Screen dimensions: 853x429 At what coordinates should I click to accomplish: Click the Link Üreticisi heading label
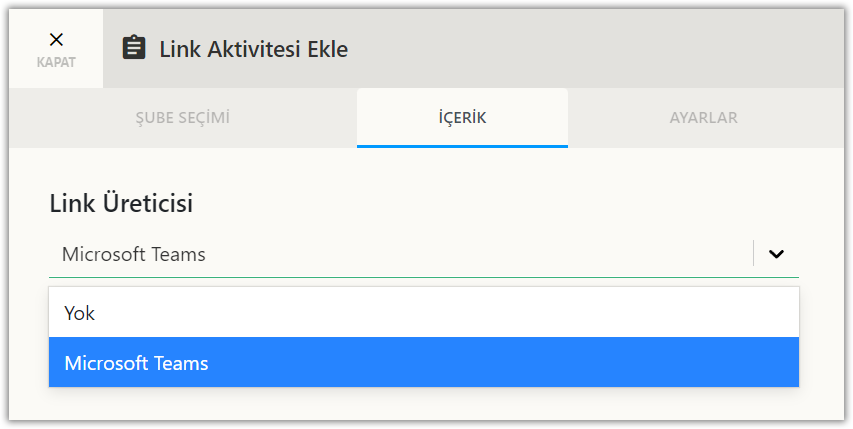pyautogui.click(x=121, y=203)
